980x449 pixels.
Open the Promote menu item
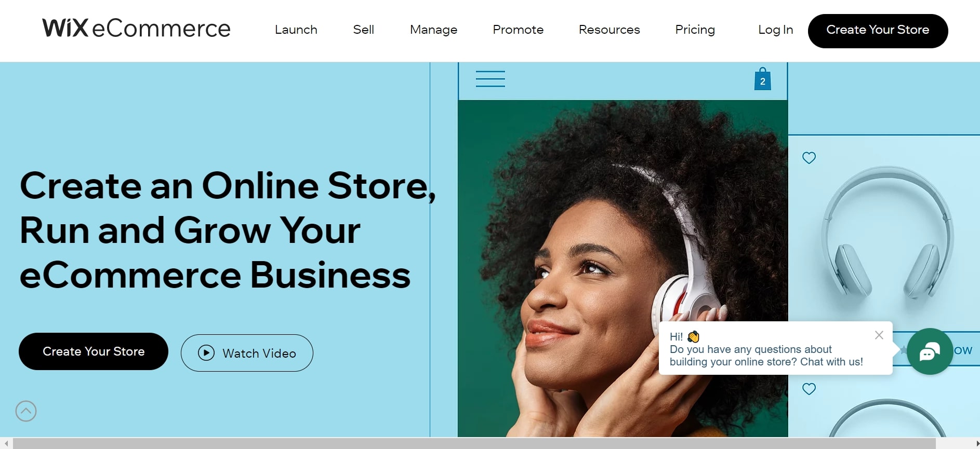[518, 30]
